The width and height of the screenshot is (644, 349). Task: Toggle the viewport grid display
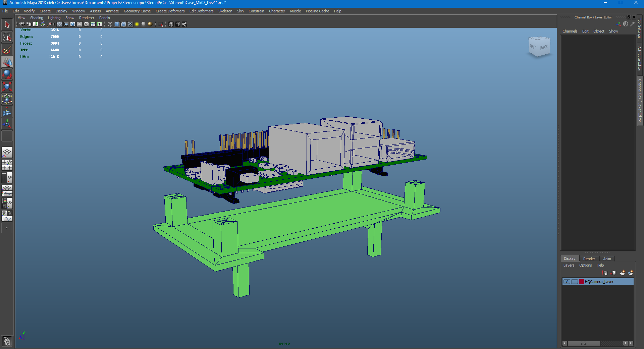click(59, 24)
